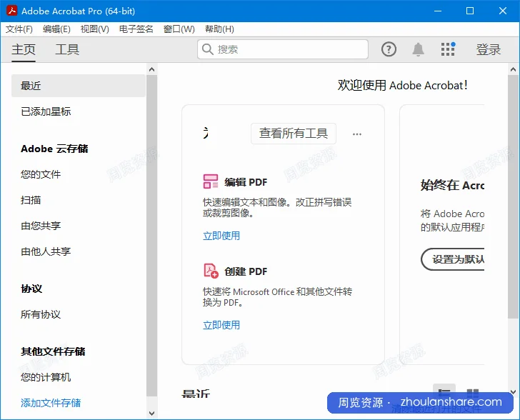Open the 视图(V) menu

tap(94, 29)
